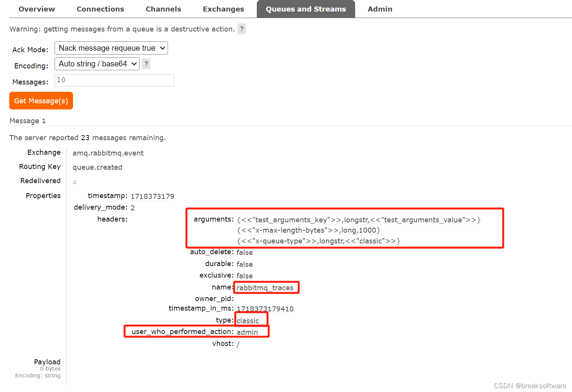
Task: Open the Exchanges tab
Action: click(223, 9)
